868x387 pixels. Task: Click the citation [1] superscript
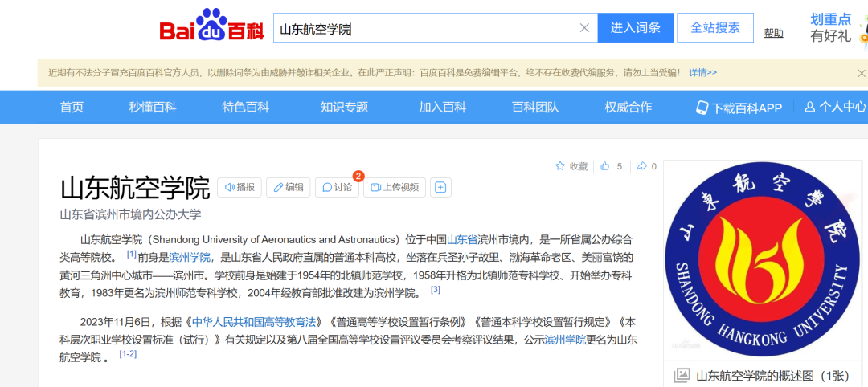pyautogui.click(x=131, y=254)
